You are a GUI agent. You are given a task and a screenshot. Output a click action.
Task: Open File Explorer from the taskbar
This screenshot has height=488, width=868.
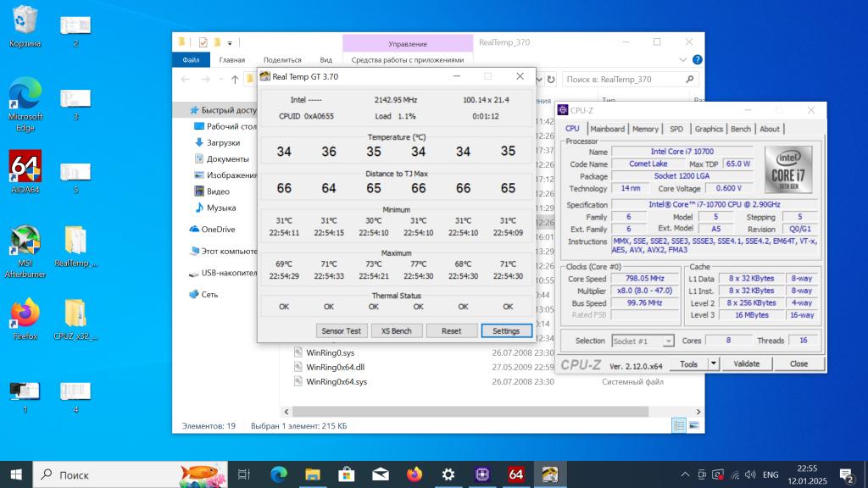click(313, 474)
